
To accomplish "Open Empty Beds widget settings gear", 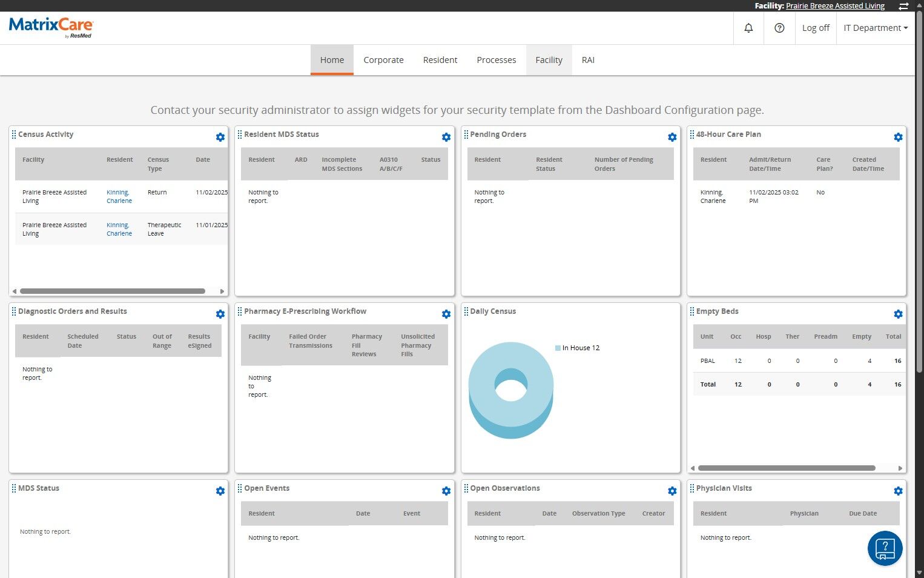I will click(x=898, y=314).
